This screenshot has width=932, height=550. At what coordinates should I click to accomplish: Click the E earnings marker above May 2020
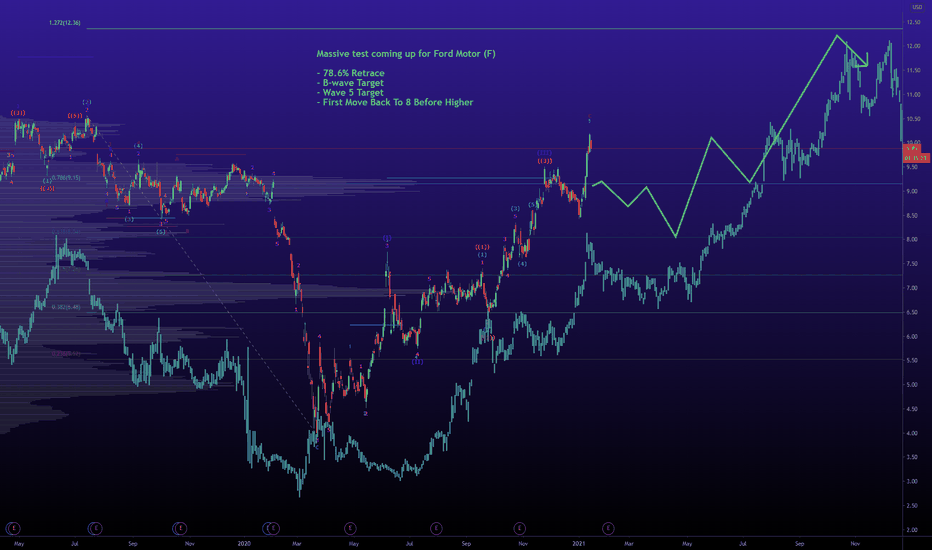coord(350,527)
